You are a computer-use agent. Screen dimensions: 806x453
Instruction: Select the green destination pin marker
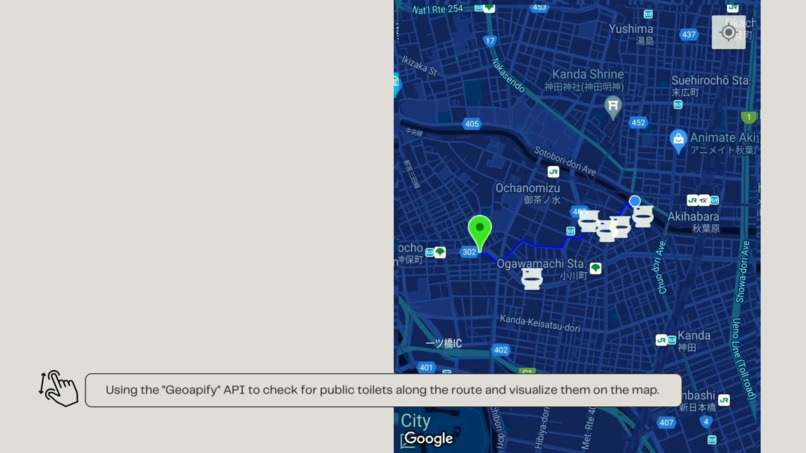click(x=480, y=233)
